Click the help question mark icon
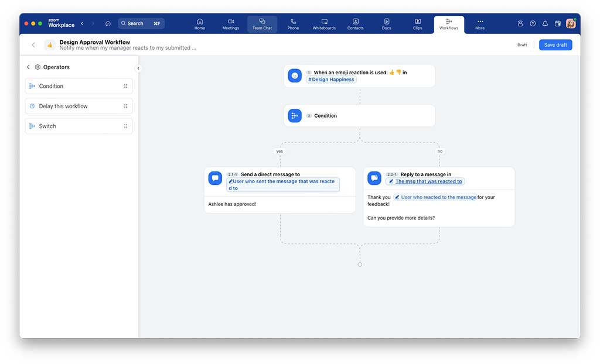The height and width of the screenshot is (364, 600). tap(533, 23)
